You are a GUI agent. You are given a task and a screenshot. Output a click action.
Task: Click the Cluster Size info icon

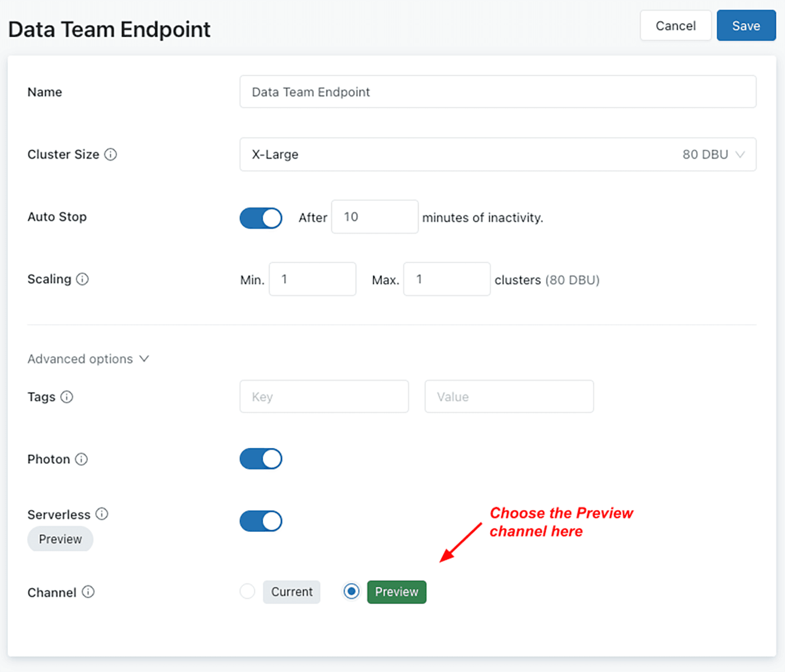(111, 155)
